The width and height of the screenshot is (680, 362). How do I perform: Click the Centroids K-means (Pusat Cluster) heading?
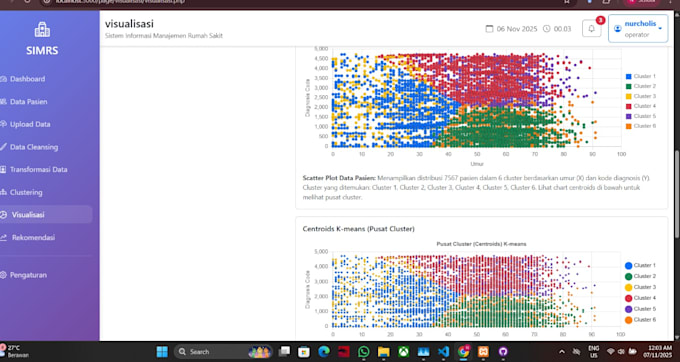359,228
